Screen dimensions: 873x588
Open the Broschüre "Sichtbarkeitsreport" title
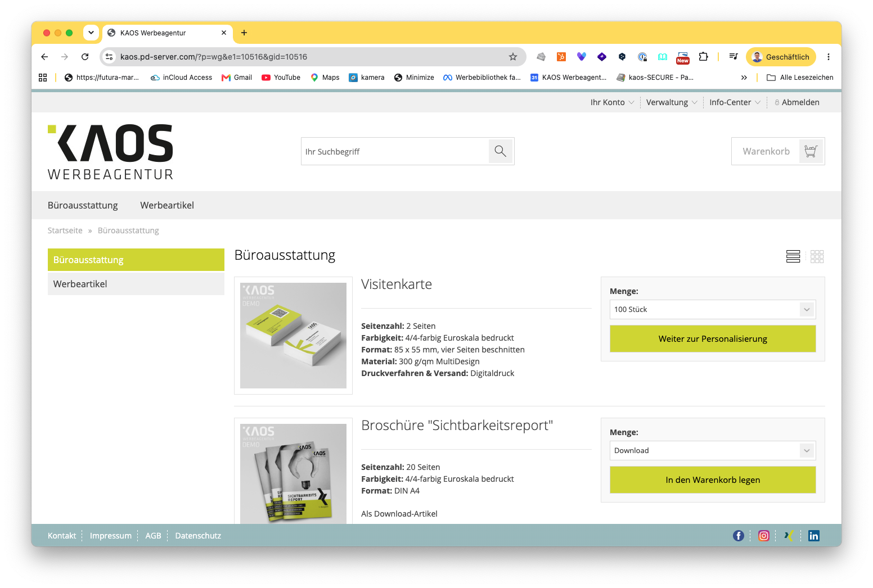[457, 426]
